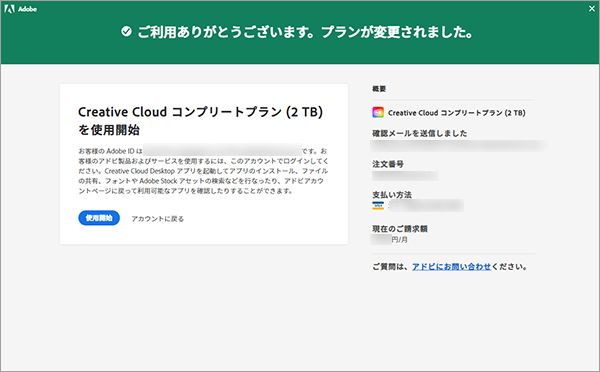Click the 支払い方法 label
Viewport: 600px width, 372px height.
tap(392, 194)
